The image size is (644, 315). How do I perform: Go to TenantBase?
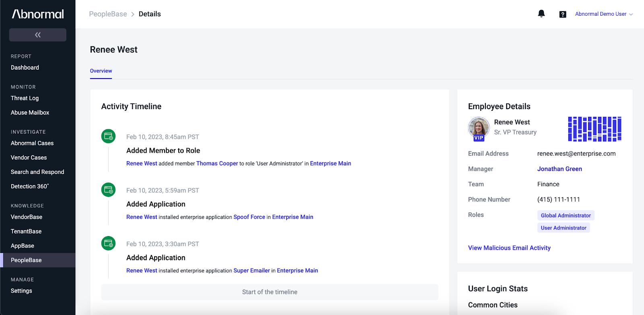coord(26,232)
